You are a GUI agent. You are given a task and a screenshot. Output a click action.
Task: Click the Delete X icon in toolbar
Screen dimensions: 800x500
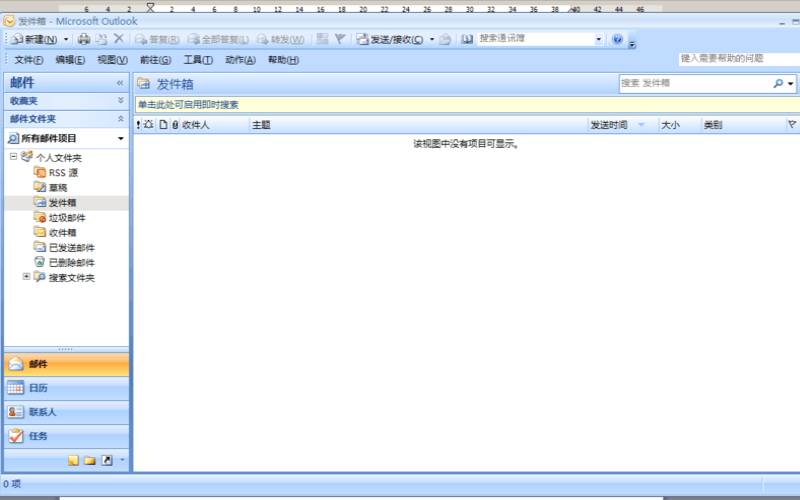119,38
